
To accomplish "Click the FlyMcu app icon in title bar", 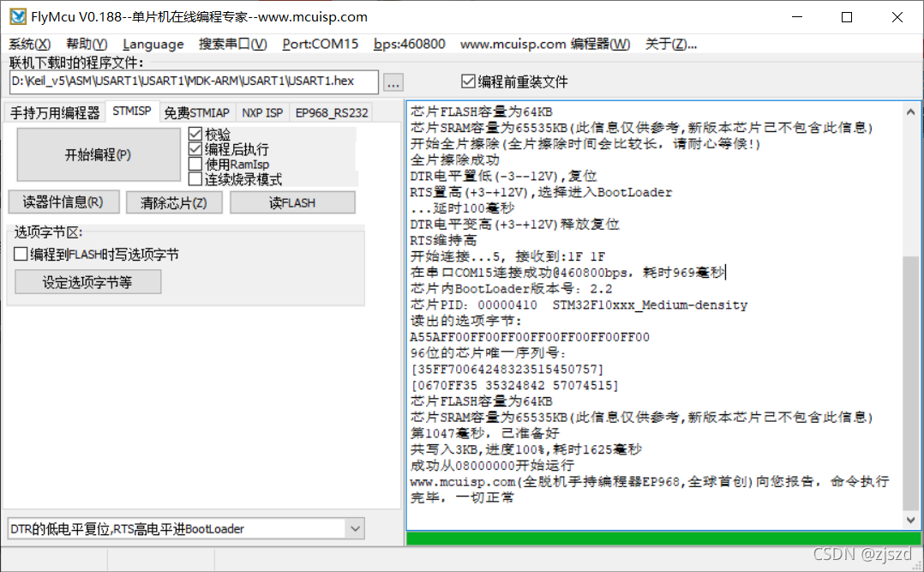I will 18,17.
